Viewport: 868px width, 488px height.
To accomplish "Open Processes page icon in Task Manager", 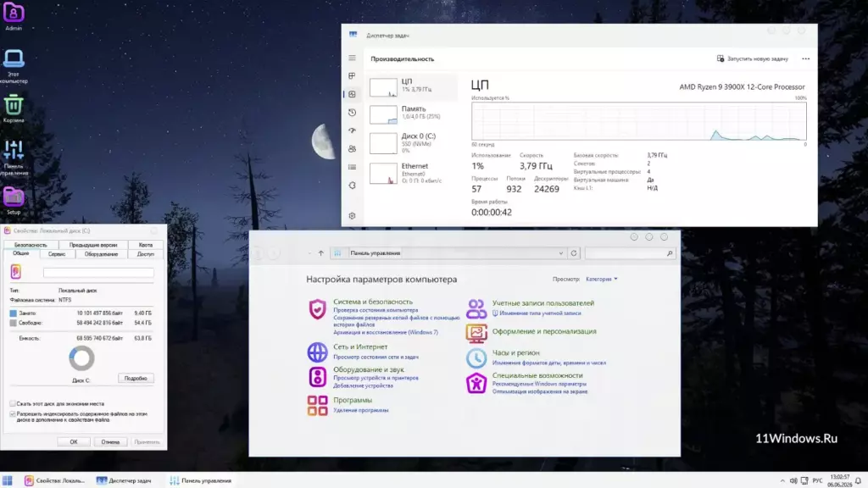I will [x=352, y=75].
